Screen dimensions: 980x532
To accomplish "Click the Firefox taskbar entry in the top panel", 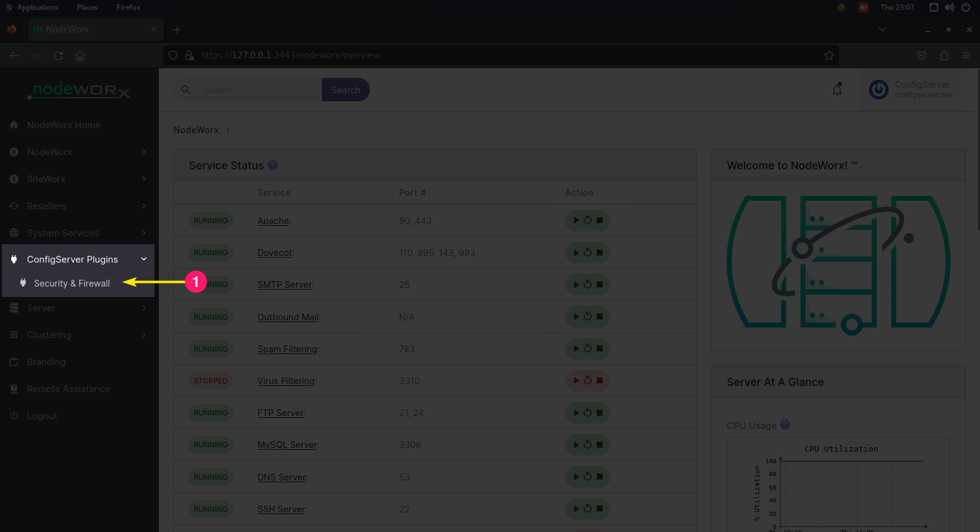I will click(x=128, y=7).
